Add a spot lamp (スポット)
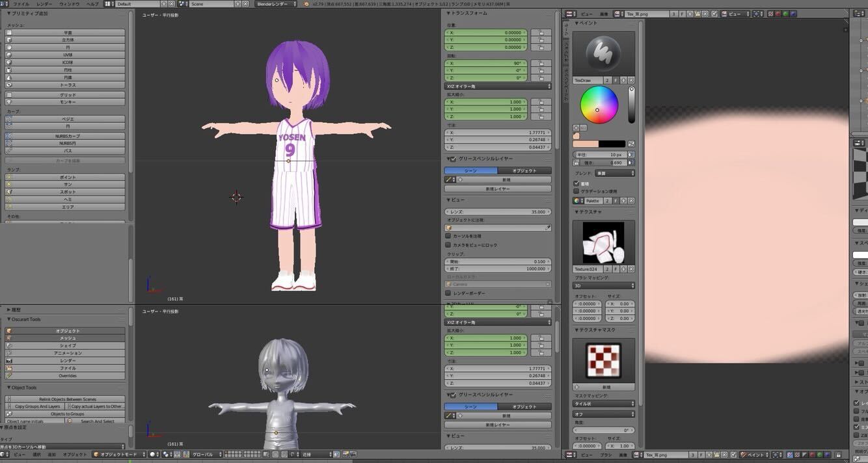The height and width of the screenshot is (463, 868). [68, 192]
